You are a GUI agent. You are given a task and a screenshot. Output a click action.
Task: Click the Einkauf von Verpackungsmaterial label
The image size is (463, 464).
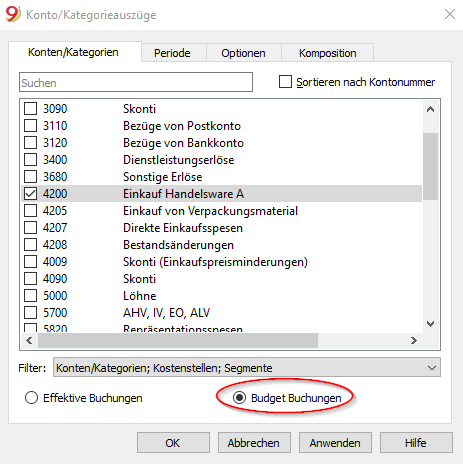tap(210, 211)
